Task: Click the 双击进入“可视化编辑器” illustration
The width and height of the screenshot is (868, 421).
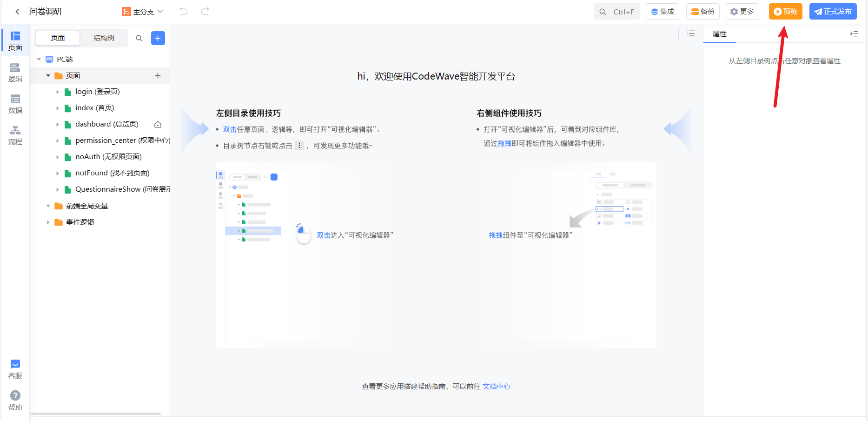Action: [345, 235]
